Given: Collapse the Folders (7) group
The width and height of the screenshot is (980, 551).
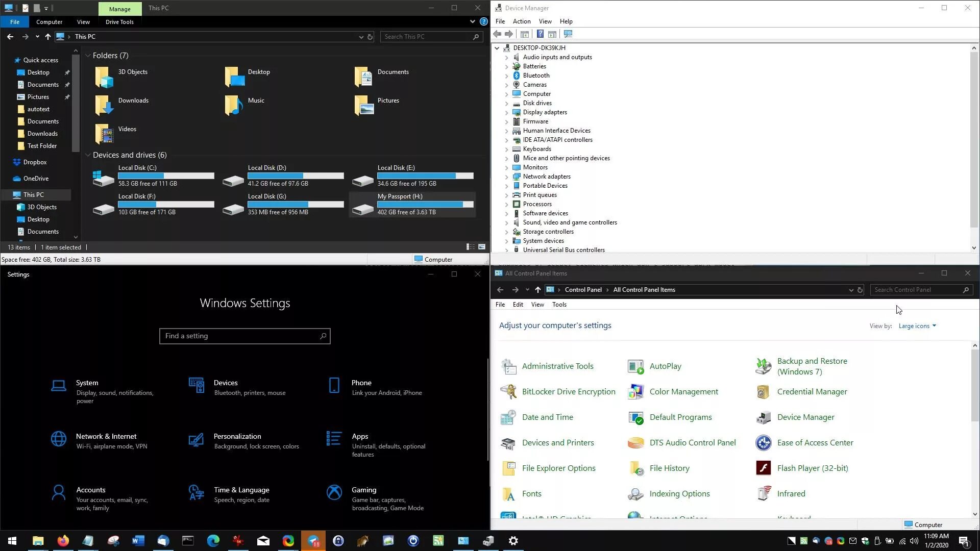Looking at the screenshot, I should [x=88, y=56].
